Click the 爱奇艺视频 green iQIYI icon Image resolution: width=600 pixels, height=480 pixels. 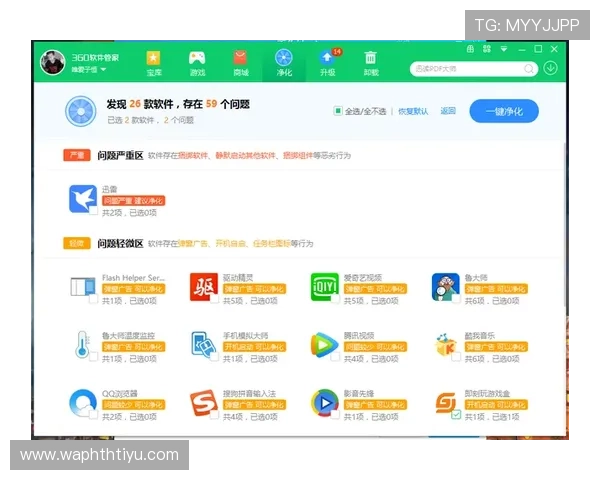[324, 287]
